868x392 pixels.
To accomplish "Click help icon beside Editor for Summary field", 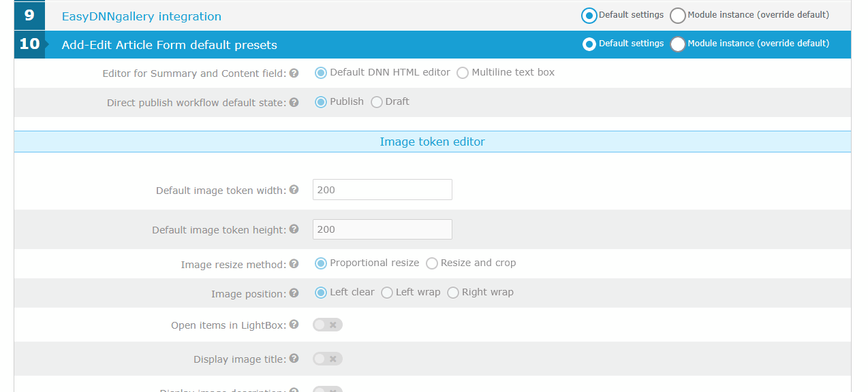I will click(x=294, y=73).
